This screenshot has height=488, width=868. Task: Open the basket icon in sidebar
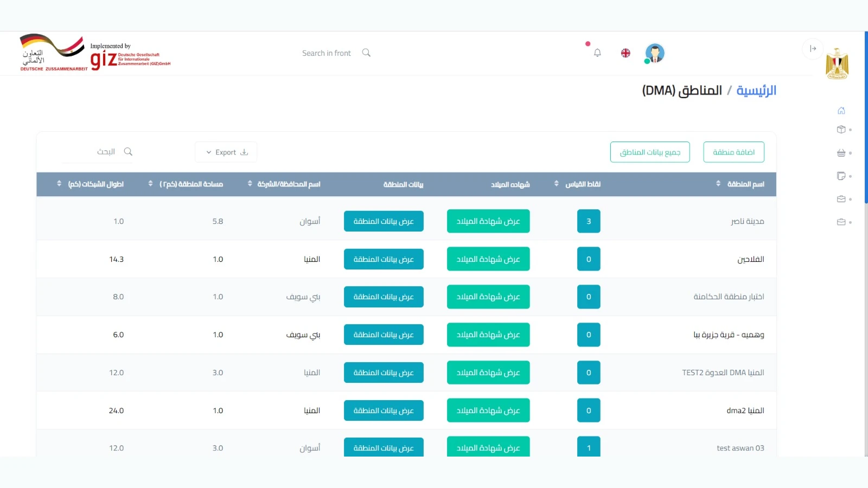(841, 153)
